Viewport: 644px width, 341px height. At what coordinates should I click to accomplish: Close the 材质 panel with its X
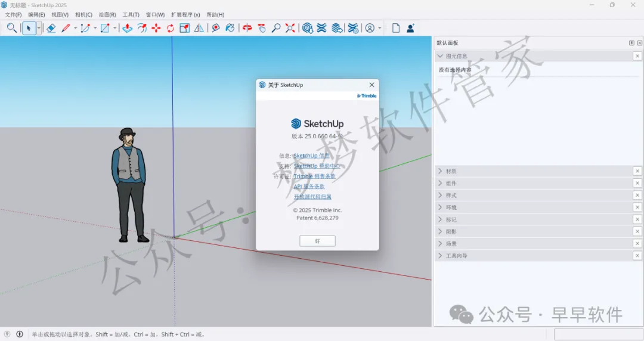click(637, 171)
